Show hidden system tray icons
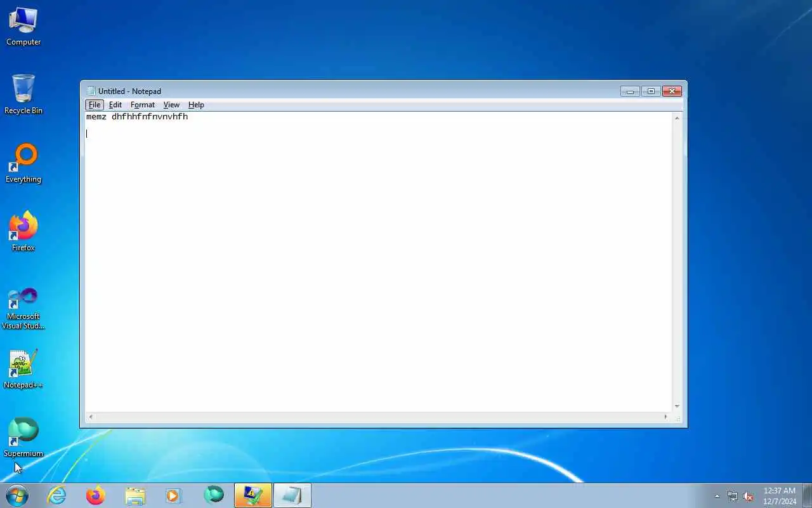The image size is (812, 508). coord(717,496)
